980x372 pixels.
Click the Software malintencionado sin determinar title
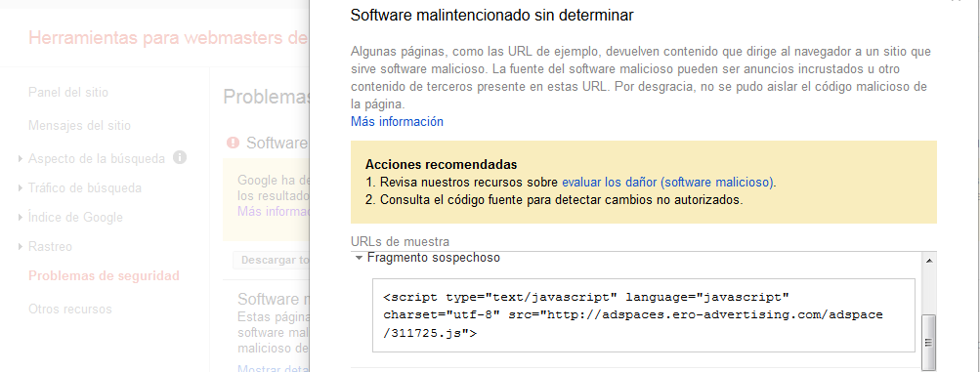point(491,15)
